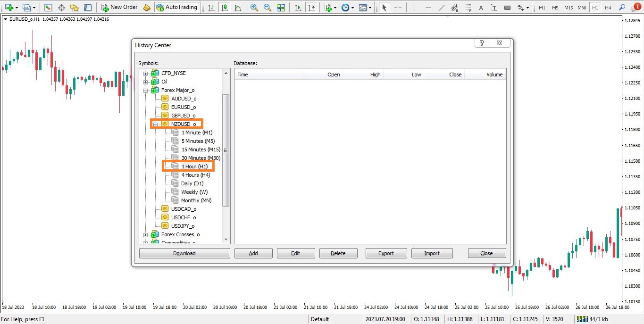Collapse the NZDUSD_o tree node
This screenshot has height=324, width=644.
[x=155, y=125]
